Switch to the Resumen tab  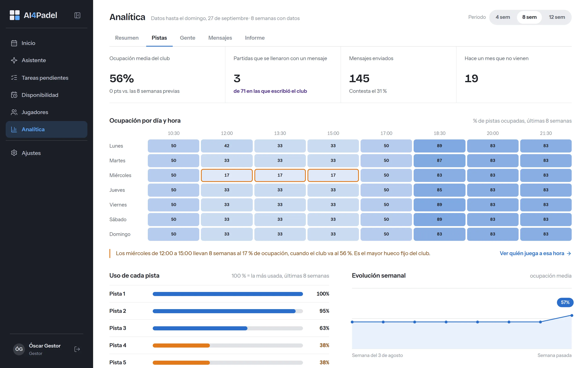127,38
